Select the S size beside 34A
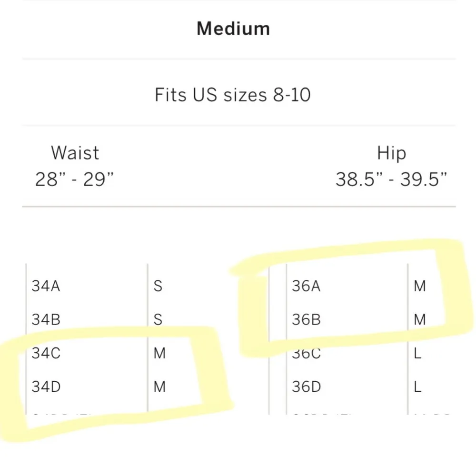 [x=158, y=286]
